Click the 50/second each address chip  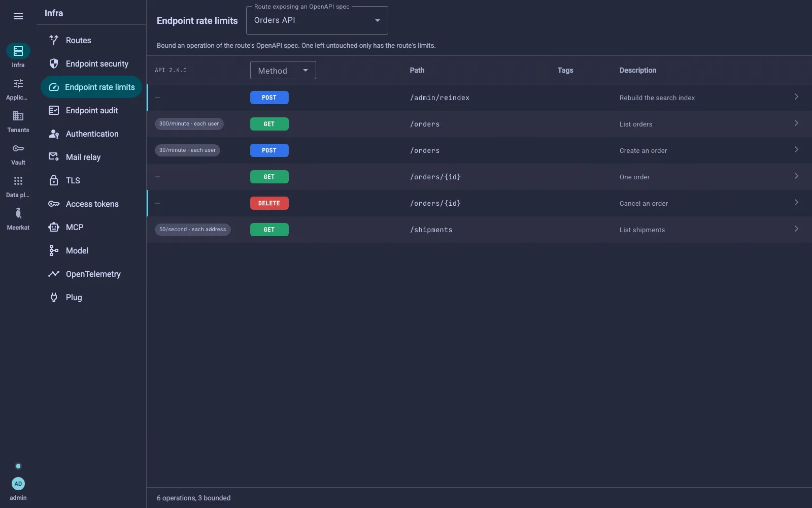tap(192, 230)
